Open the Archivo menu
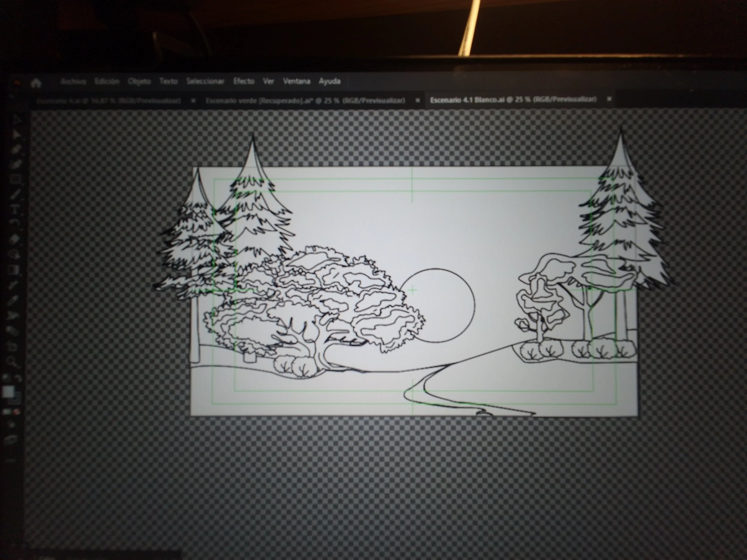 pos(73,81)
